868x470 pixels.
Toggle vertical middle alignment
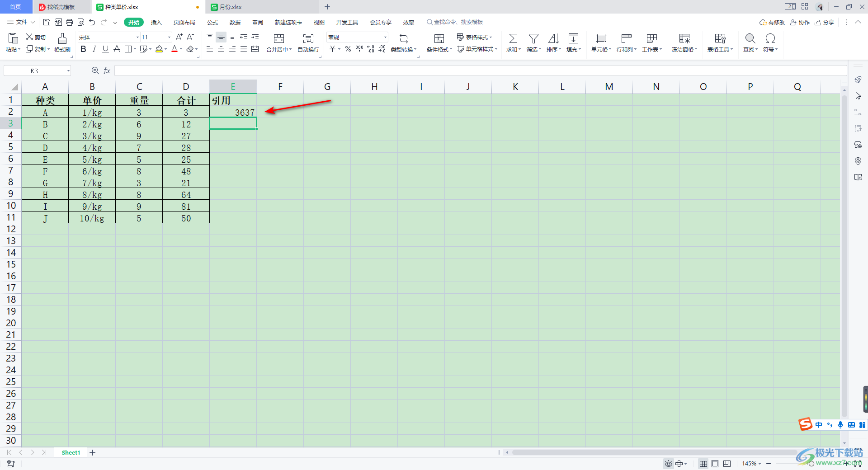(221, 37)
